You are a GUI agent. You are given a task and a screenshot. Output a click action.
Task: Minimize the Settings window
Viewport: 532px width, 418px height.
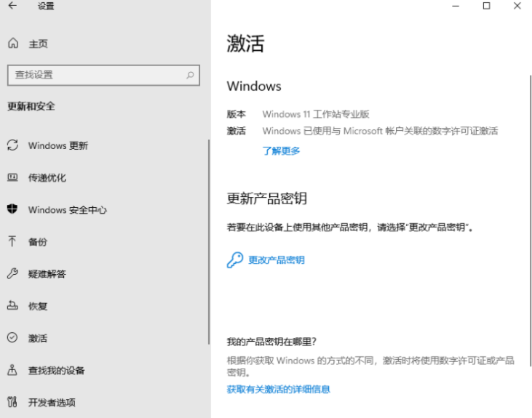pos(455,7)
